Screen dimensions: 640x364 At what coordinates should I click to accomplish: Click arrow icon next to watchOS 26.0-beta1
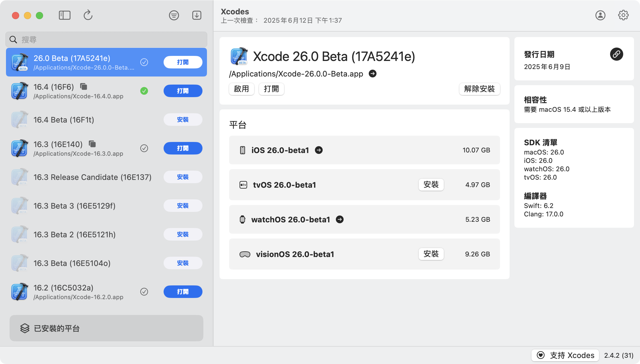point(340,219)
